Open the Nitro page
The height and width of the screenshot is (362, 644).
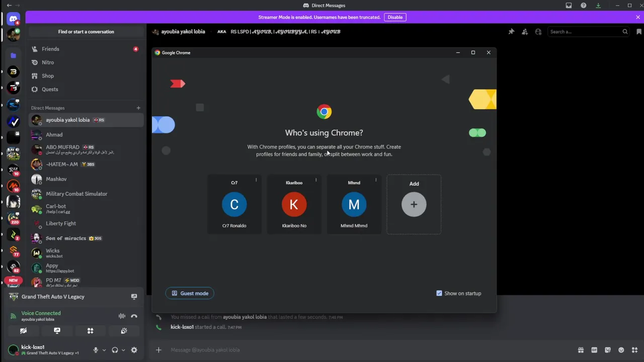click(86, 62)
